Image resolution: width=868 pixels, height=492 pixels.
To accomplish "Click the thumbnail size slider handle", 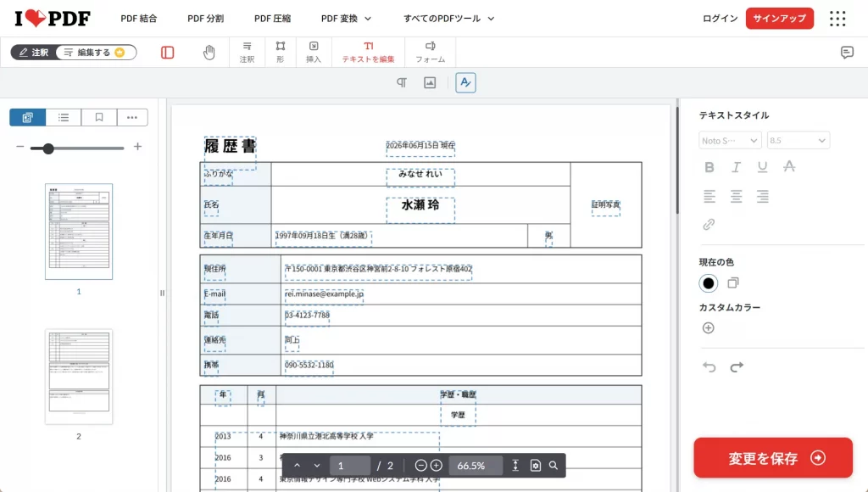I will coord(48,148).
